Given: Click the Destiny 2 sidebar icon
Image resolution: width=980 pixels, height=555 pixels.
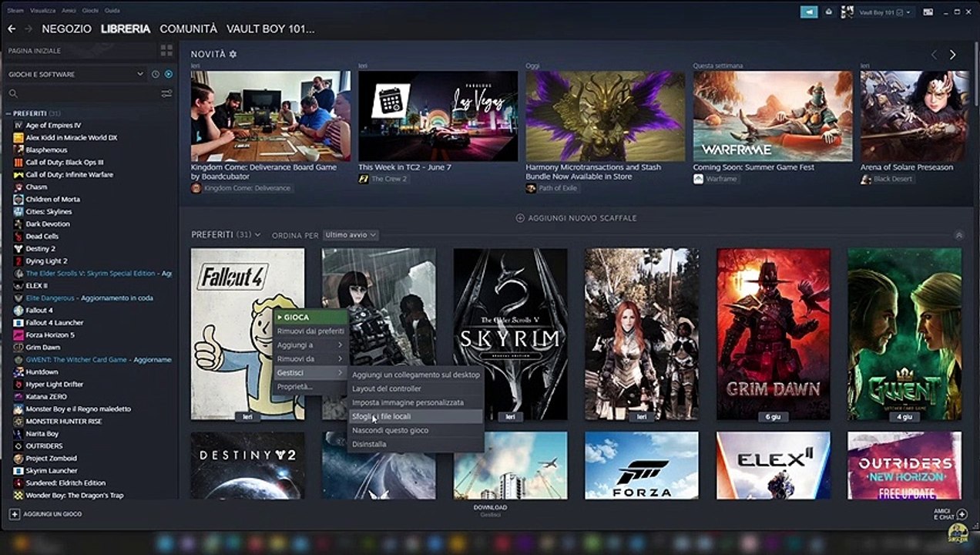Looking at the screenshot, I should [x=18, y=248].
